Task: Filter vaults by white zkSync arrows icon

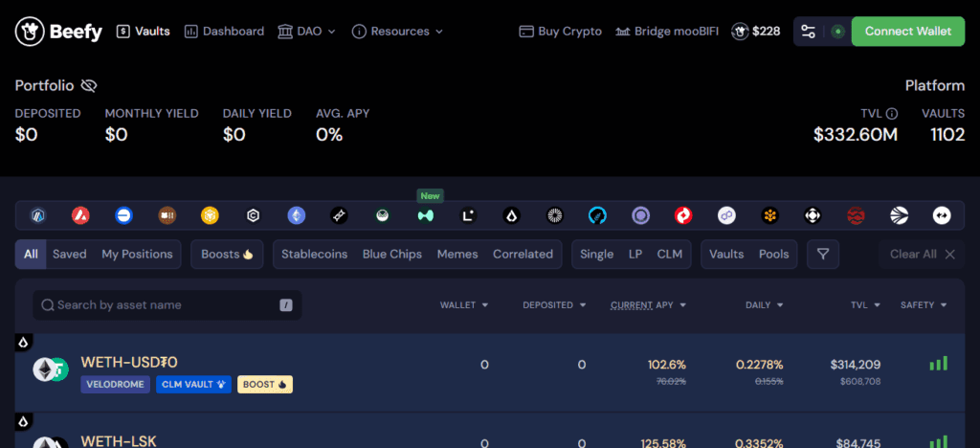Action: (x=942, y=216)
